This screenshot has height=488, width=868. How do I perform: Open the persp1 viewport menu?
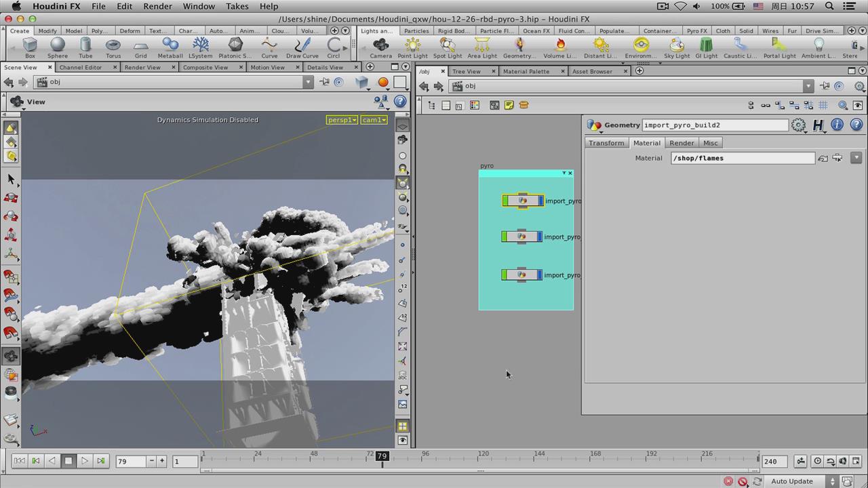tap(341, 120)
